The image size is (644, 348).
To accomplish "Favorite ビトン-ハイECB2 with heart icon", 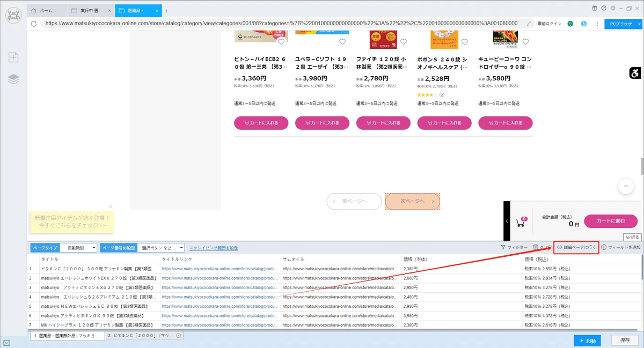I will (x=281, y=42).
